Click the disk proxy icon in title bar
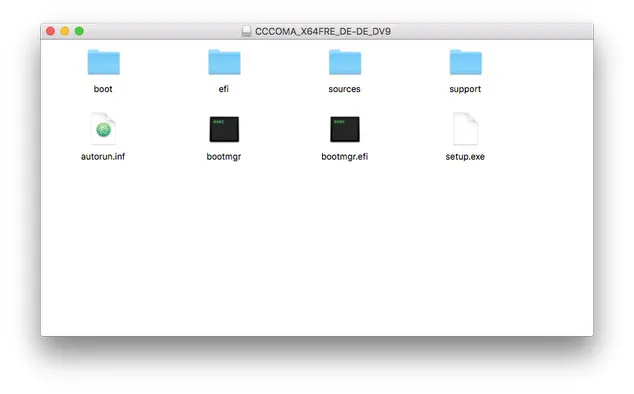Viewport: 634px width, 394px height. pyautogui.click(x=246, y=31)
